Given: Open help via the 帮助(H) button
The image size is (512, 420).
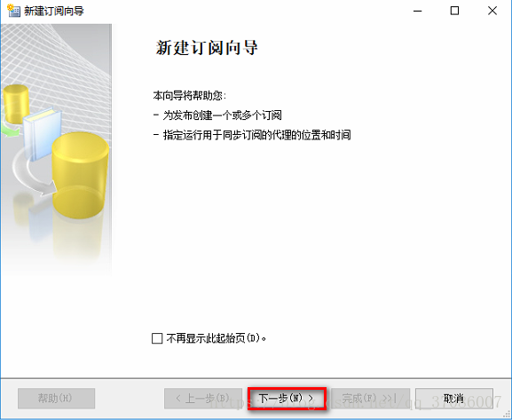Looking at the screenshot, I should pos(57,399).
